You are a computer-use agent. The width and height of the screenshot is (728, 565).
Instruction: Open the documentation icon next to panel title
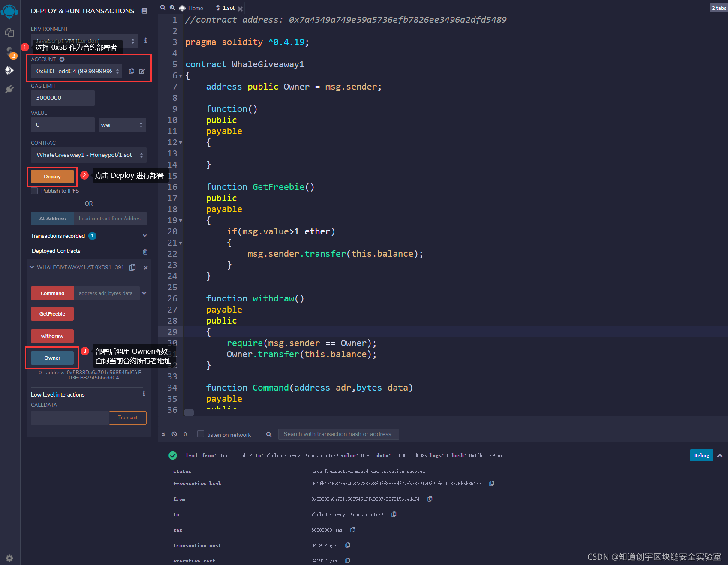pos(144,11)
